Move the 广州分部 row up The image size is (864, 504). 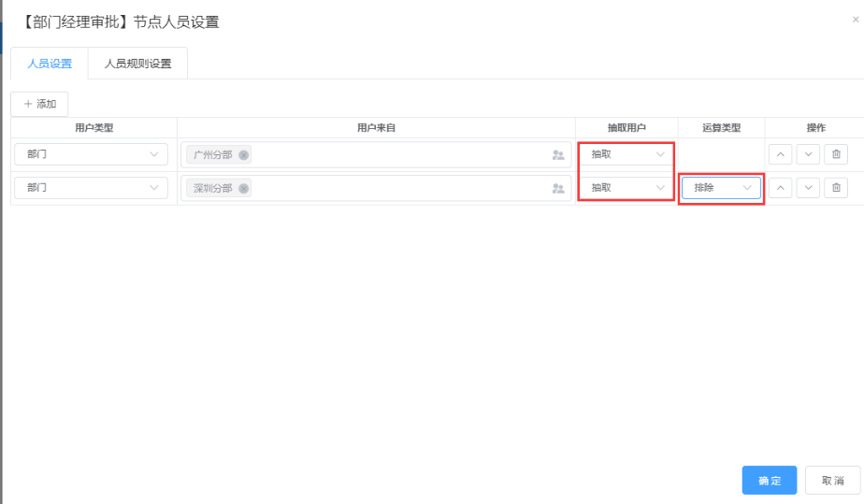pos(780,155)
